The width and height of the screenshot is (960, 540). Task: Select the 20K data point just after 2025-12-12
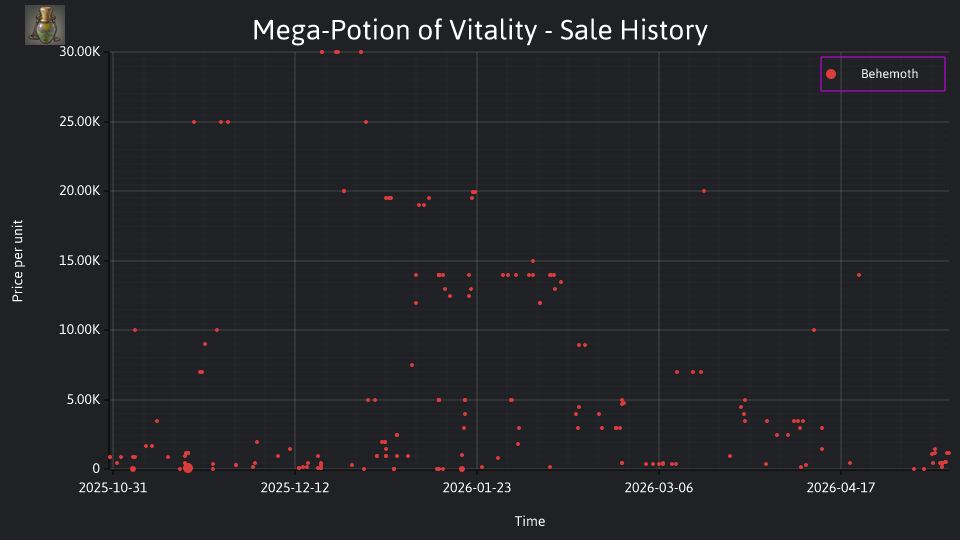(x=344, y=191)
